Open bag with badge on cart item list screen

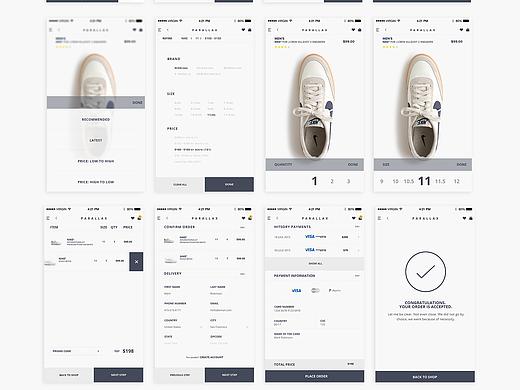tap(139, 218)
